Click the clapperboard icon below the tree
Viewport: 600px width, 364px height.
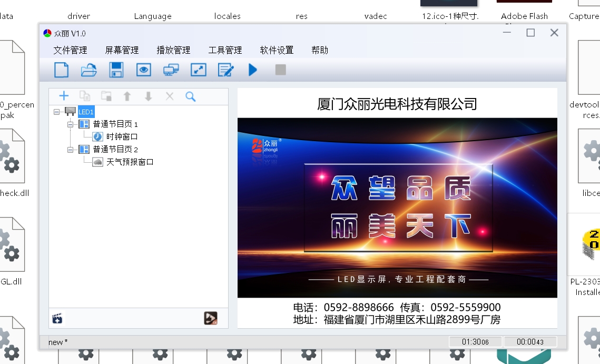click(57, 319)
